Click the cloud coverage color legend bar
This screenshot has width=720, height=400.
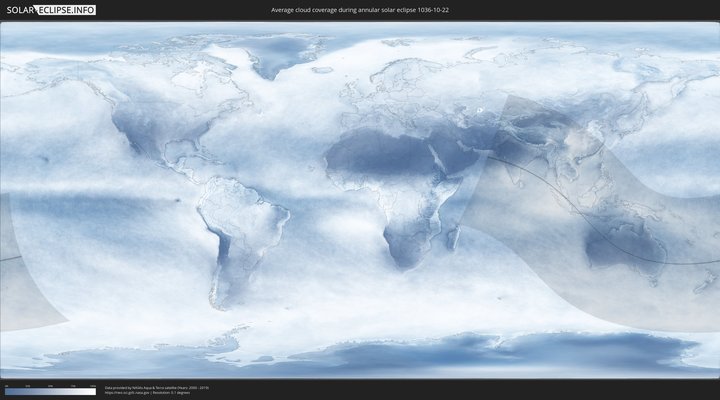click(x=51, y=392)
